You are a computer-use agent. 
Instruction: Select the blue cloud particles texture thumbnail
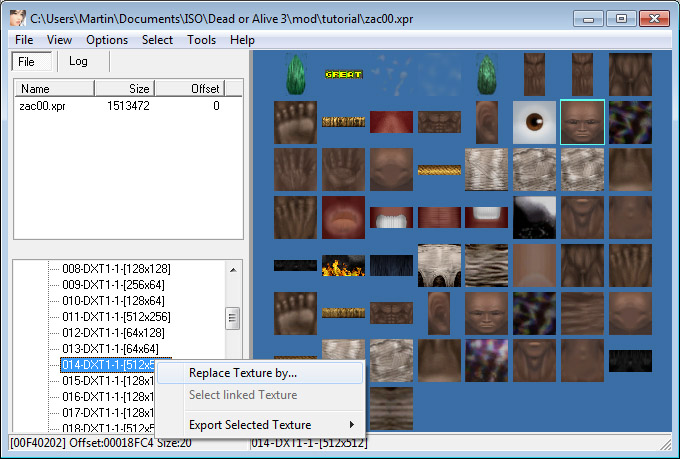(391, 74)
